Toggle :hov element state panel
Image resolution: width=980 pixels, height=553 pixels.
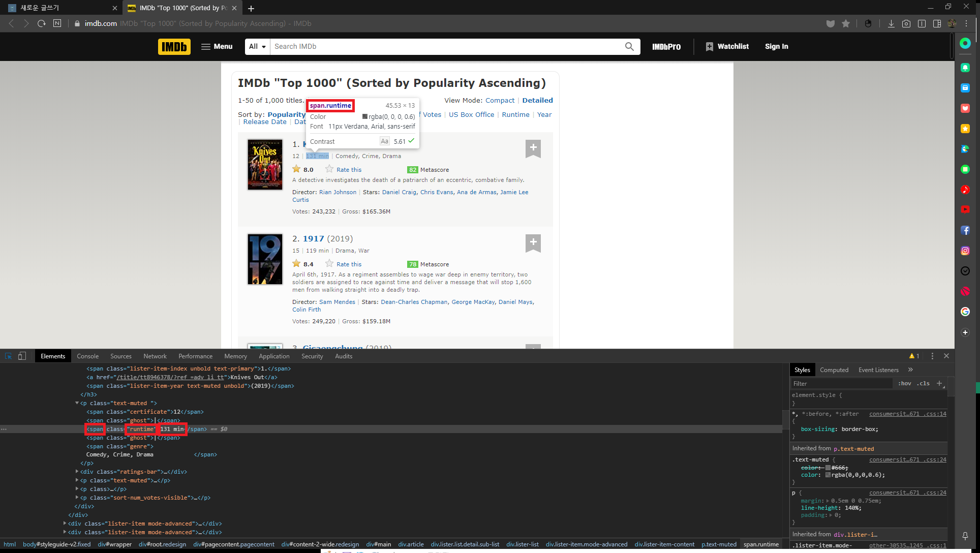coord(904,384)
